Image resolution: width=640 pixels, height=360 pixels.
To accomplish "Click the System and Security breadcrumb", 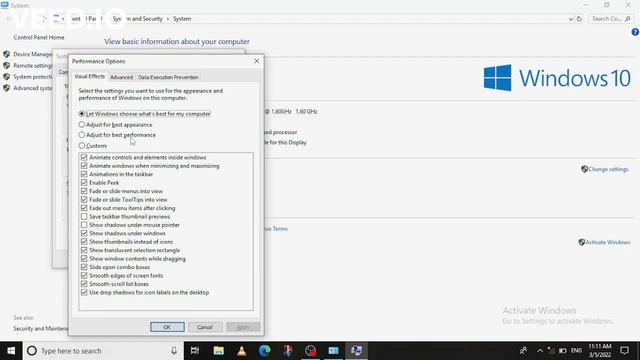I will (x=138, y=19).
